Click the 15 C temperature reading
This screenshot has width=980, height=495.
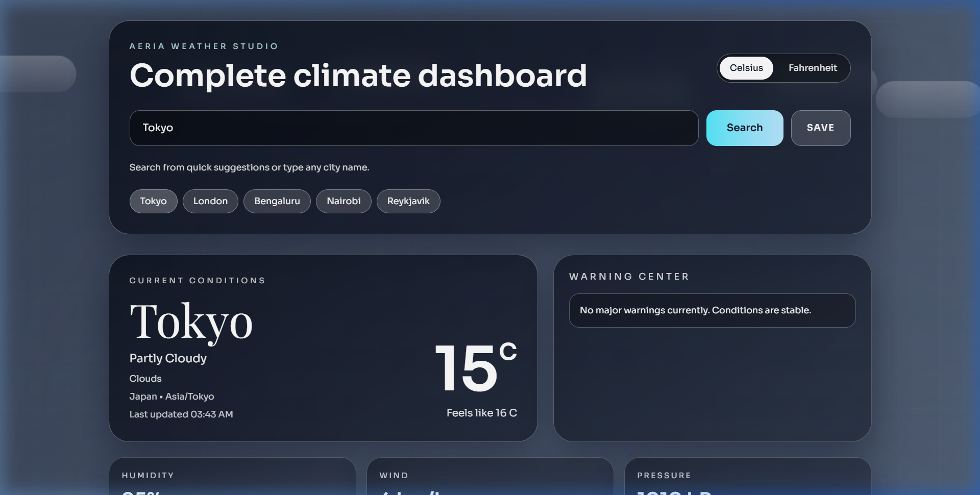pyautogui.click(x=476, y=367)
